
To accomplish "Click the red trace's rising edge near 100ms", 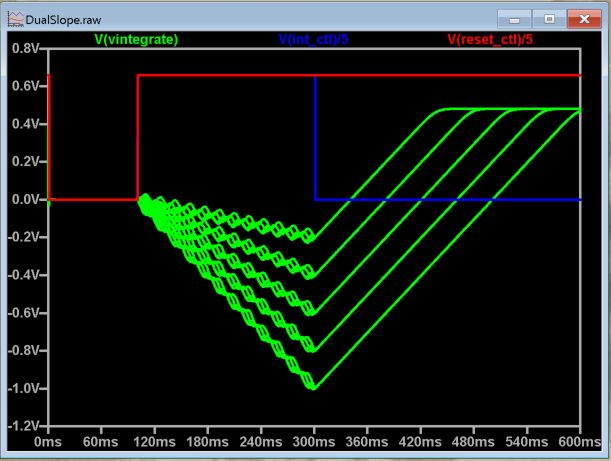I will (138, 140).
